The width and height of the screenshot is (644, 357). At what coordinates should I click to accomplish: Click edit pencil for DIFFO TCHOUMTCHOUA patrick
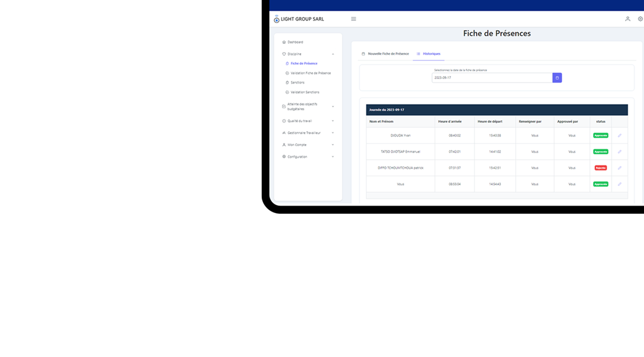click(x=619, y=168)
